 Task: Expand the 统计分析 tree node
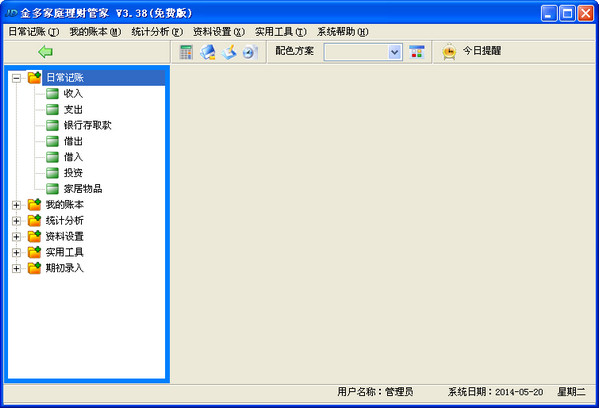[16, 221]
